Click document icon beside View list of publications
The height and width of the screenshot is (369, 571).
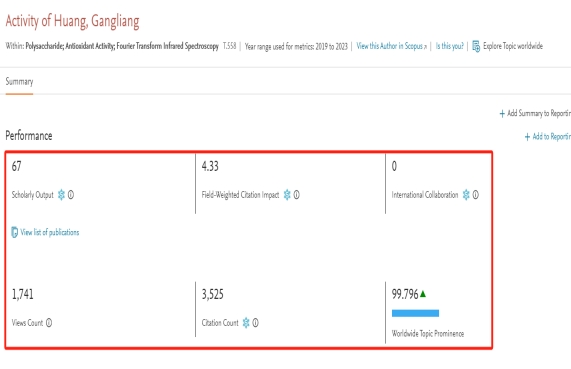coord(15,232)
